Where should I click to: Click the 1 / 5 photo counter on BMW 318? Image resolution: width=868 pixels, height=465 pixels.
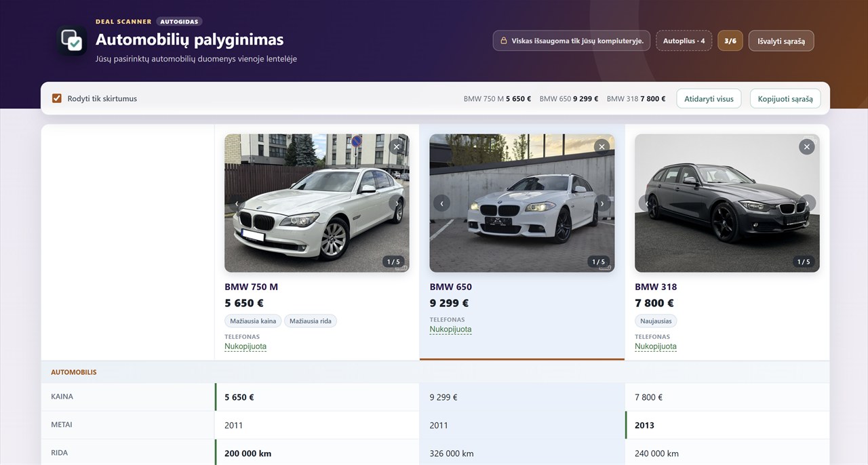[804, 262]
